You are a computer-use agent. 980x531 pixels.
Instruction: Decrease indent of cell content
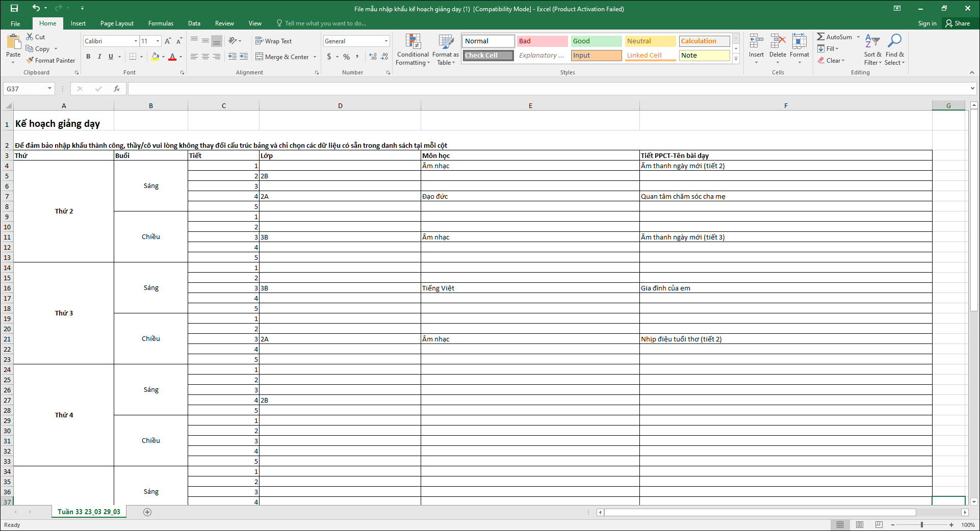233,57
